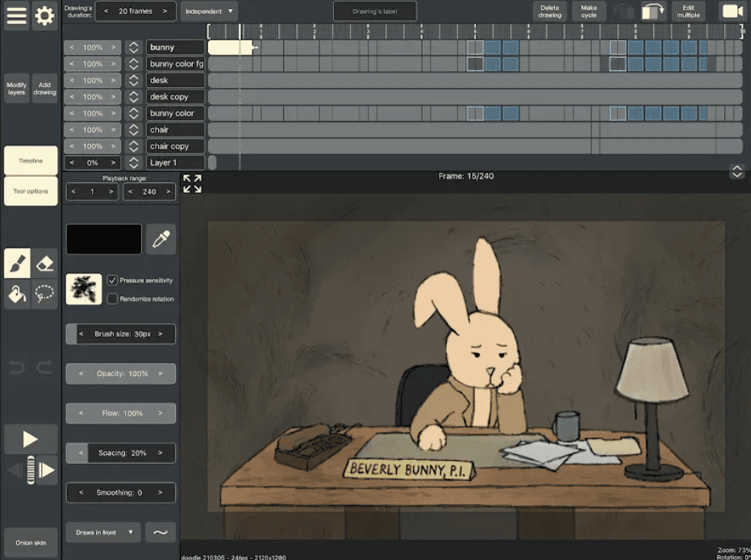Step to the next frame
Image resolution: width=751 pixels, height=560 pixels.
click(x=47, y=470)
